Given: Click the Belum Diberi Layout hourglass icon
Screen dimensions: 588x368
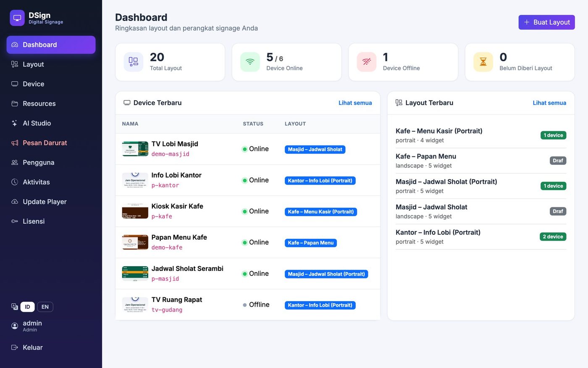Looking at the screenshot, I should pyautogui.click(x=483, y=62).
